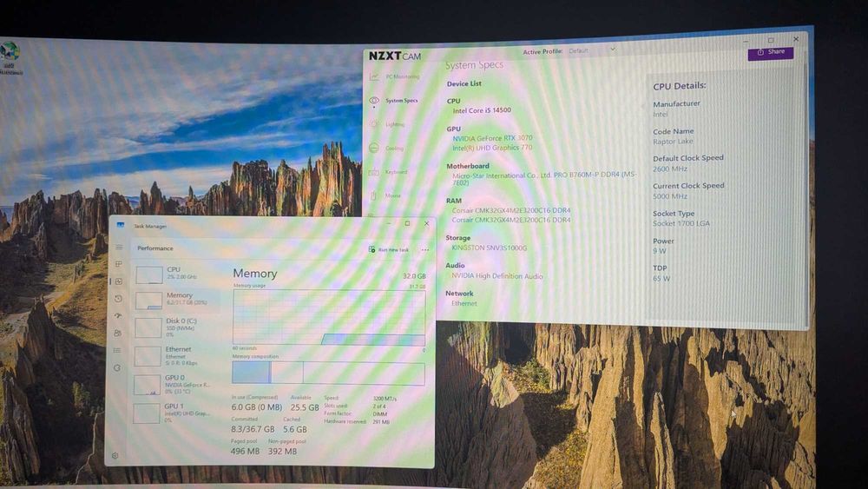Click the Memory composition bar
868x489 pixels.
coord(328,373)
